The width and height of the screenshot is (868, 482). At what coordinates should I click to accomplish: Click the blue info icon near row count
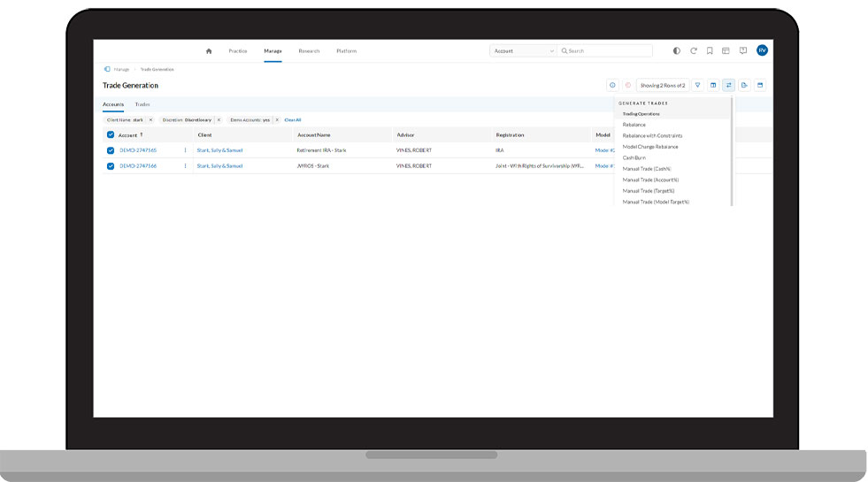point(611,86)
